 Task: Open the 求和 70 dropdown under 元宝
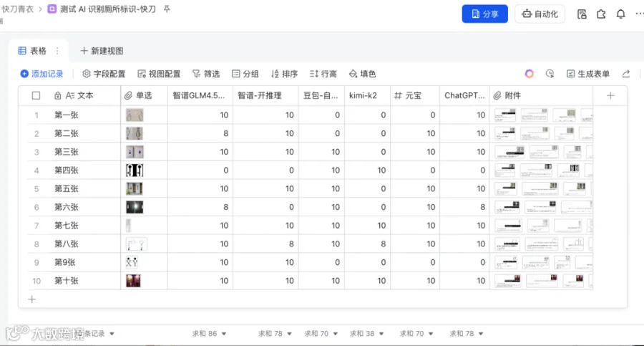pos(416,334)
